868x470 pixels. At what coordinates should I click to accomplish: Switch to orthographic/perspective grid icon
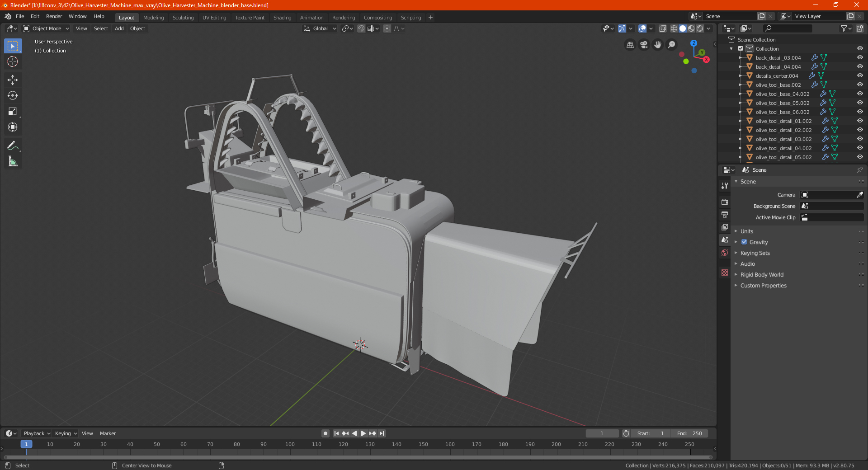630,45
